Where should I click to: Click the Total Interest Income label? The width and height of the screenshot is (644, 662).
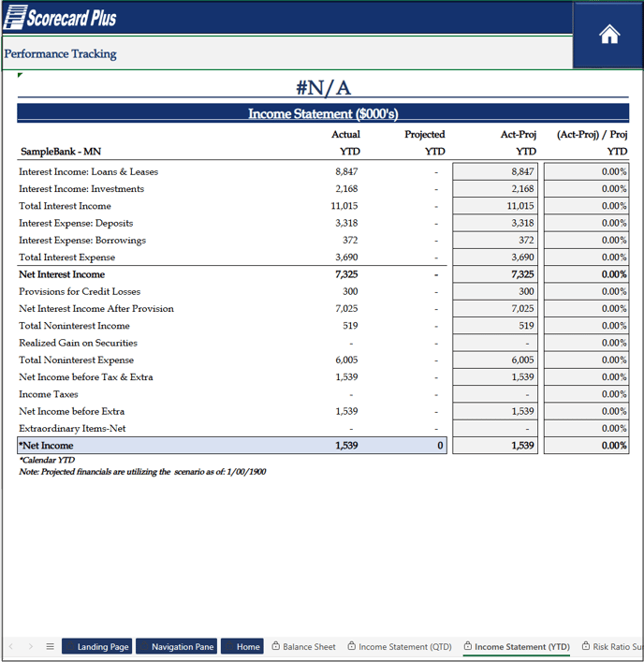[x=65, y=206]
